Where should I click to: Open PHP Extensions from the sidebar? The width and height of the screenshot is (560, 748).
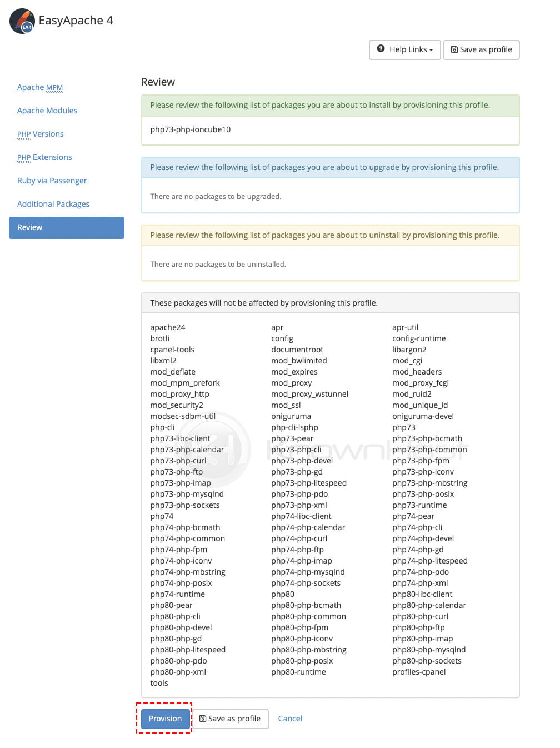click(x=44, y=157)
